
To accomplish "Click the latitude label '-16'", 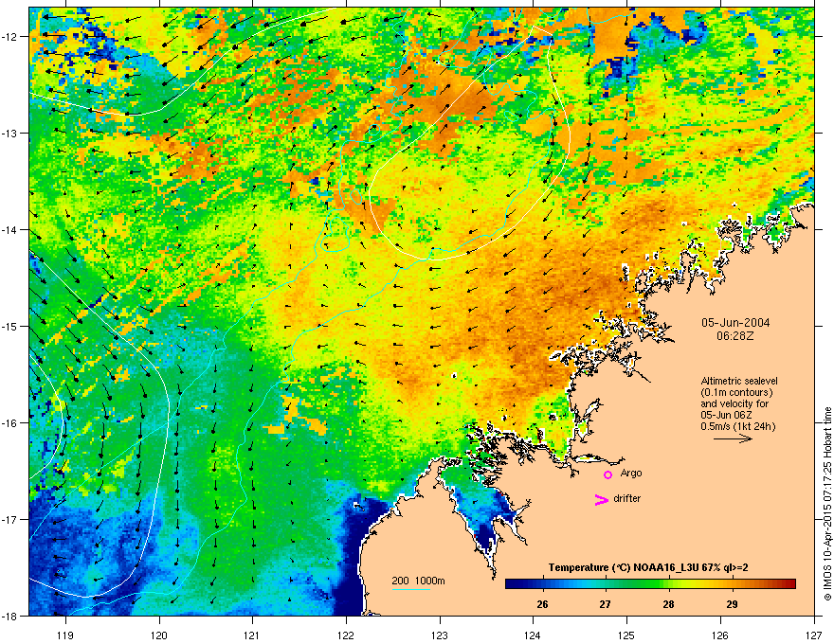I will (10, 423).
